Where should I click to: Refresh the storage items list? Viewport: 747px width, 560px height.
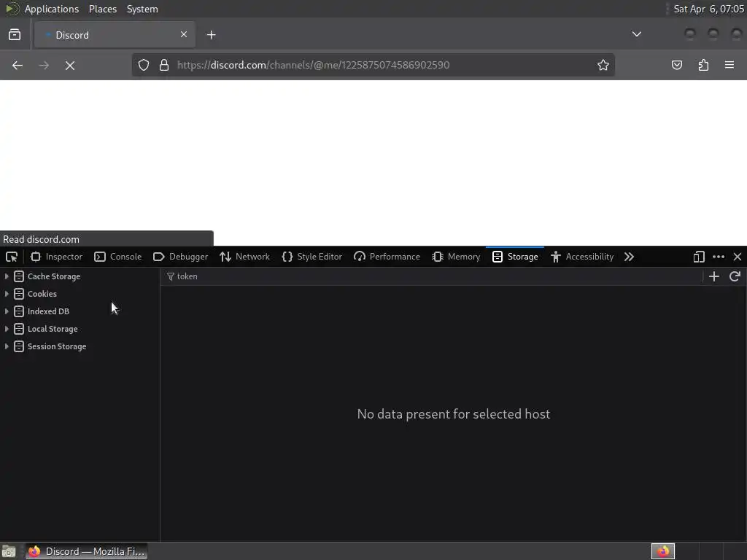735,276
